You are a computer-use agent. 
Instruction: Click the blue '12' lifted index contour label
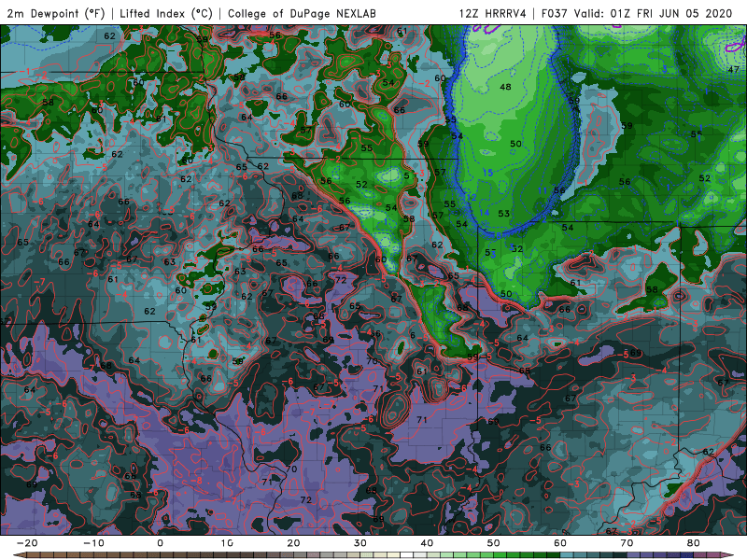[x=472, y=197]
